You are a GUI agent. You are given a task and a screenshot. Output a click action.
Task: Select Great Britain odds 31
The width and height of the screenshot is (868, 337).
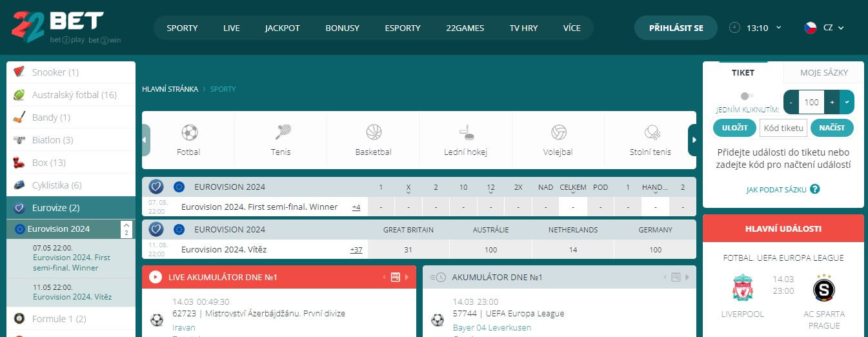[408, 250]
